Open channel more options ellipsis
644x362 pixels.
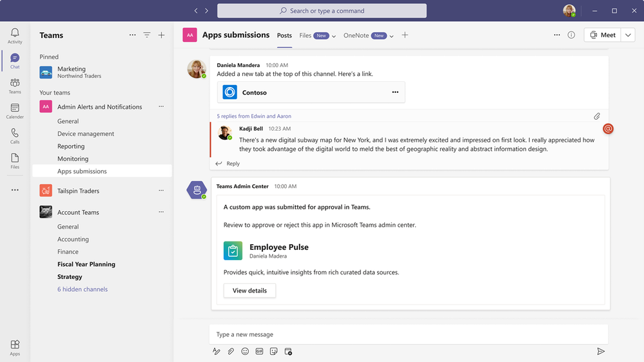click(556, 35)
